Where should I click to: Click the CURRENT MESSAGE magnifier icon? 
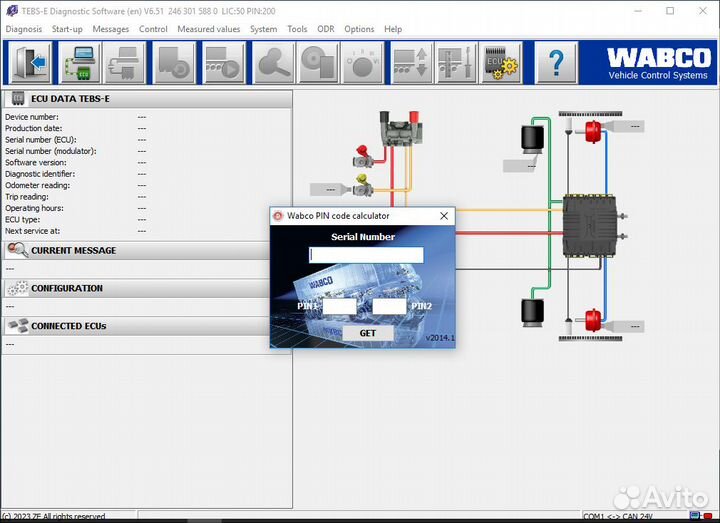(18, 250)
